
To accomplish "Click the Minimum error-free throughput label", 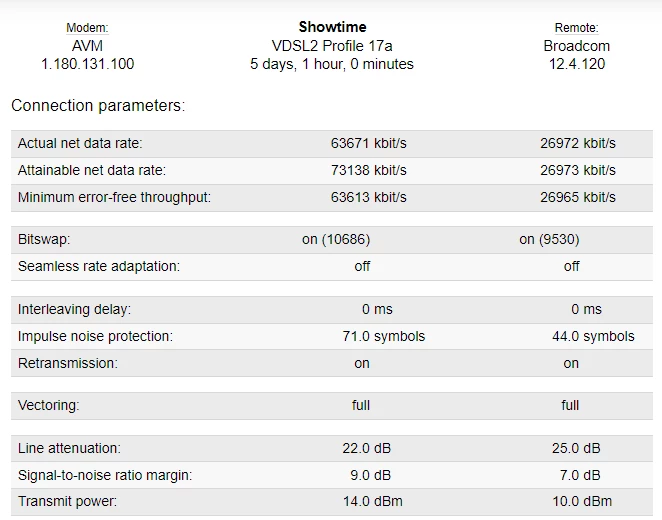I will coord(114,198).
